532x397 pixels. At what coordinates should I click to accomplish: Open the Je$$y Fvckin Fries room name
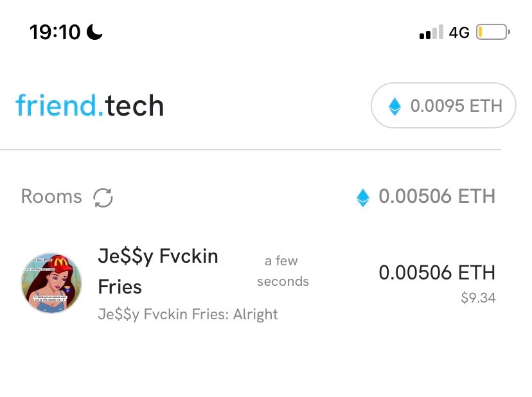point(158,271)
